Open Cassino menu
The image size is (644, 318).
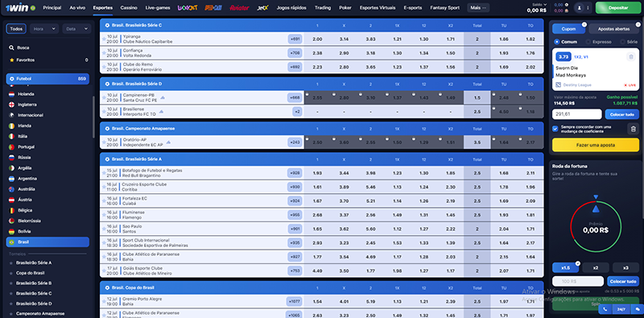pos(129,8)
